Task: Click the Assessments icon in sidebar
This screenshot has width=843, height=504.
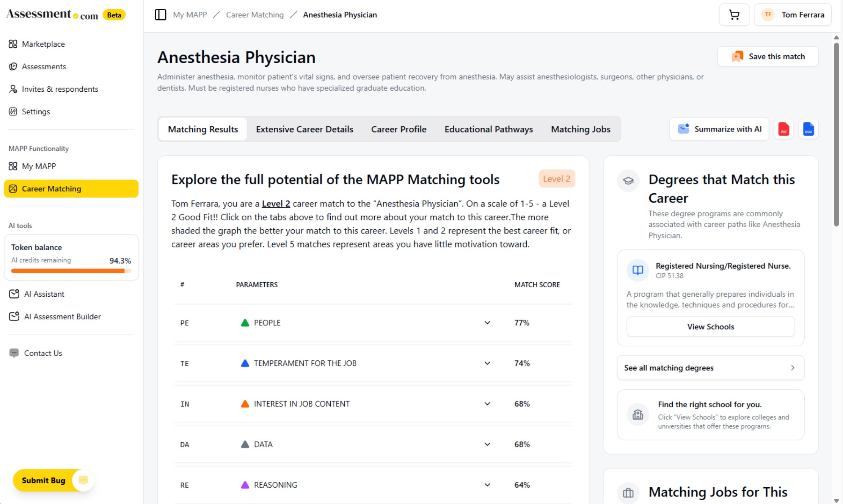Action: (x=13, y=66)
